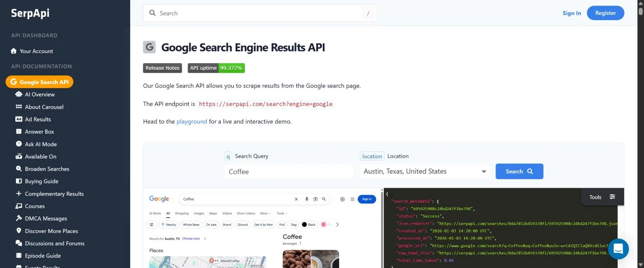
Task: Focus the top Search documentation field
Action: click(x=260, y=13)
